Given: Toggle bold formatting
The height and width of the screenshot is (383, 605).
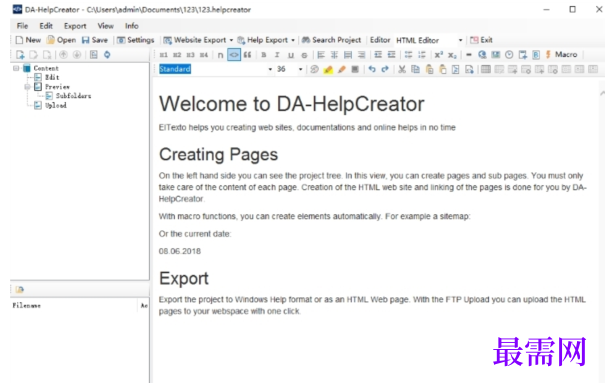Looking at the screenshot, I should coord(264,55).
